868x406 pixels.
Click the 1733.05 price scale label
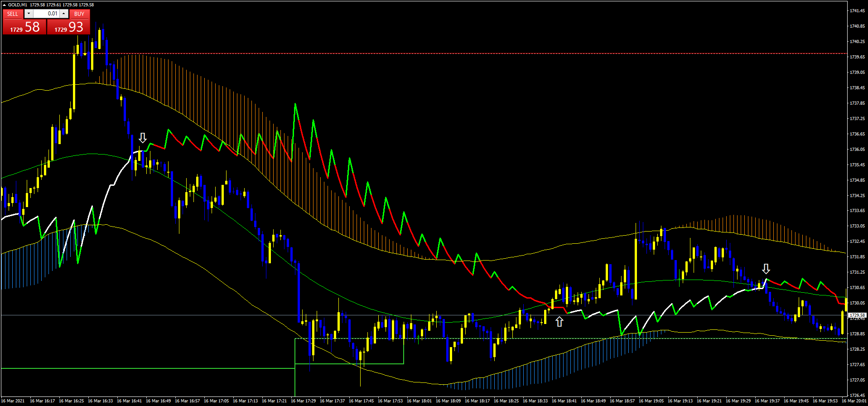pyautogui.click(x=857, y=226)
